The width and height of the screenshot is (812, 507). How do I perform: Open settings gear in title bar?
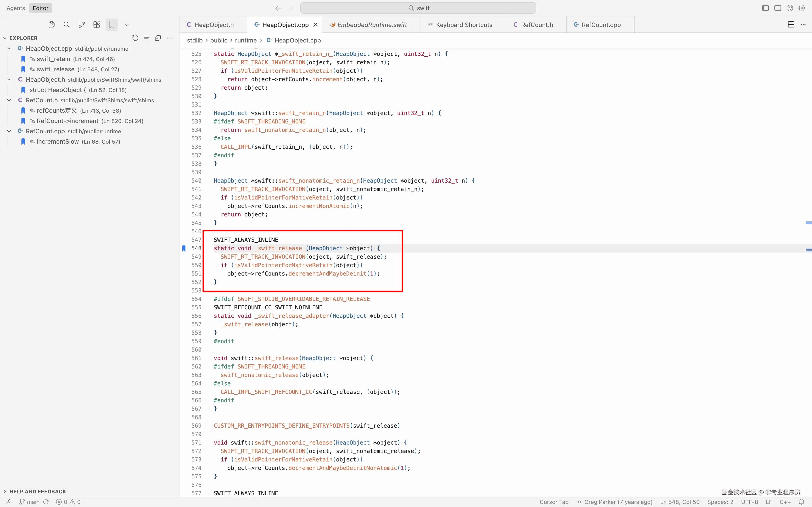point(802,8)
